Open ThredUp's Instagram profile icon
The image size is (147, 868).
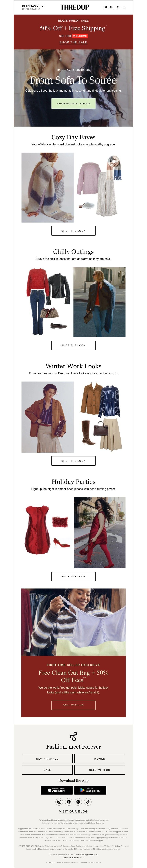pyautogui.click(x=59, y=802)
